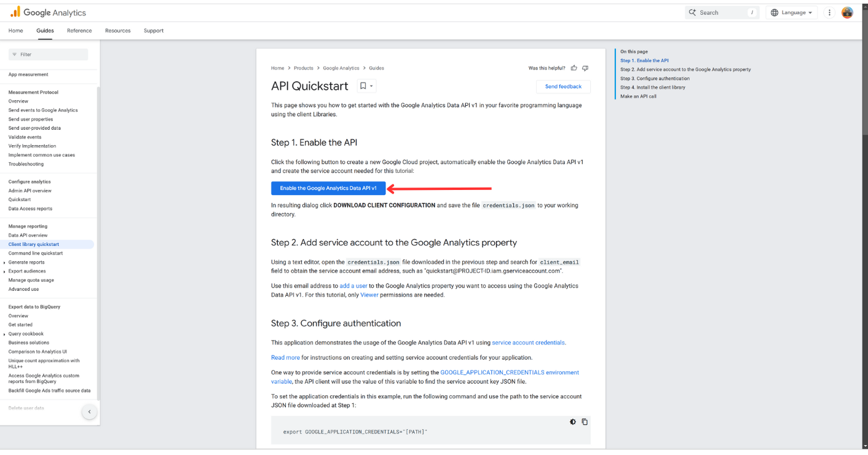Toggle dark code theme icon
Image resolution: width=868 pixels, height=455 pixels.
coord(573,422)
